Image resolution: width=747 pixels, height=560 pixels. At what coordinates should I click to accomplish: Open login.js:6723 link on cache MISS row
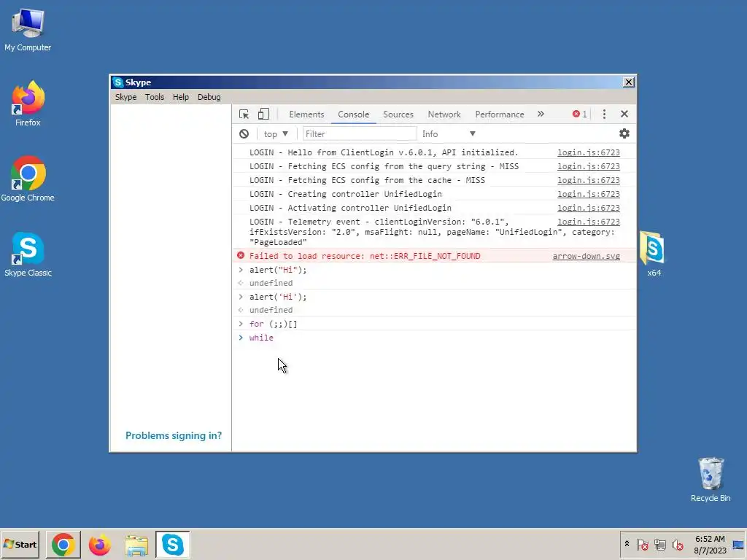tap(589, 180)
